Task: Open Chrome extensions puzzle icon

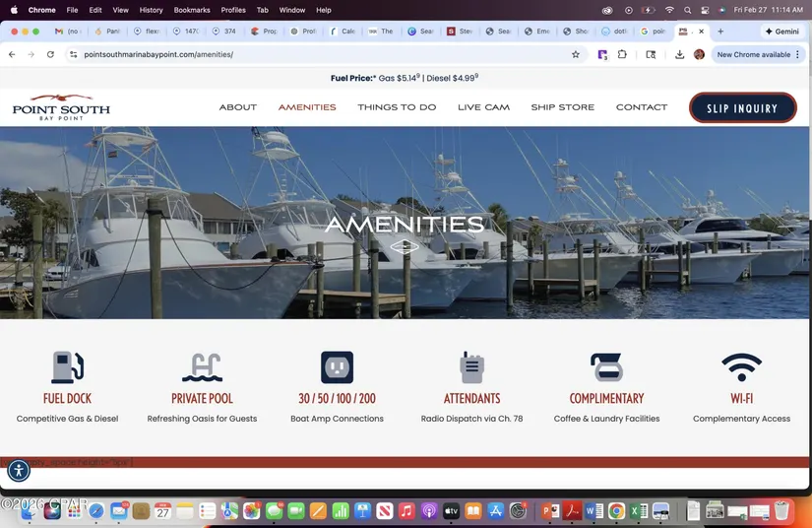Action: click(622, 55)
